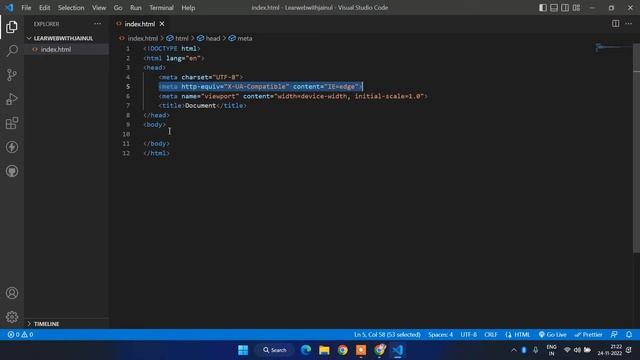Open the Search view icon

click(x=12, y=51)
